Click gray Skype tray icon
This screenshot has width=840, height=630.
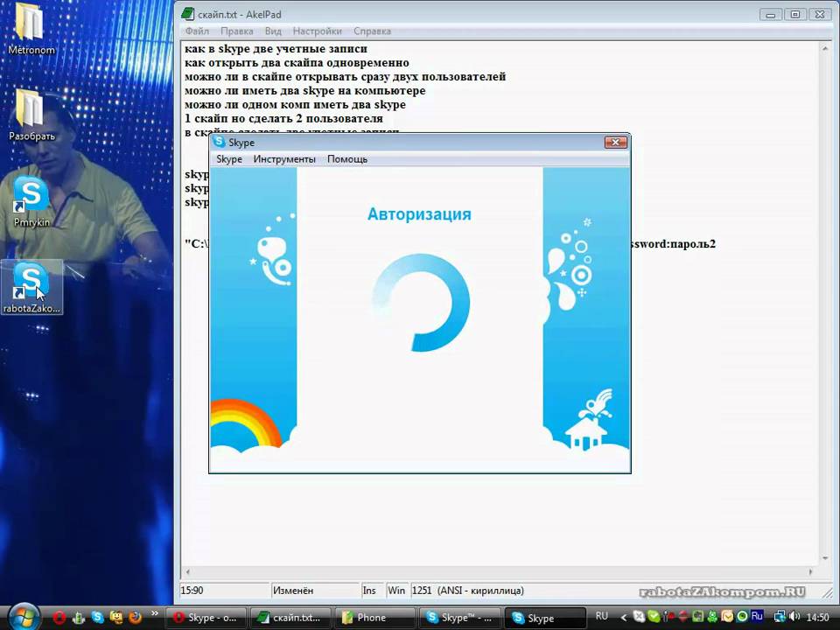pos(639,617)
